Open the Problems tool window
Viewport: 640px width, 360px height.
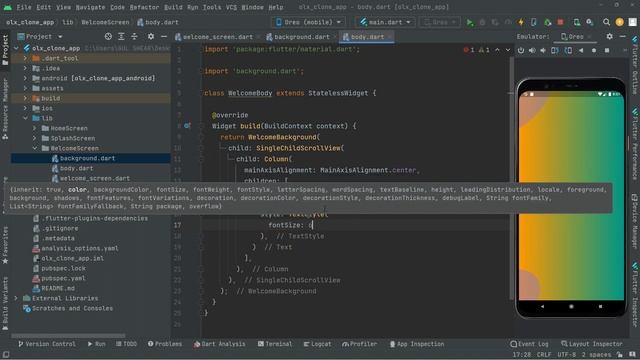click(165, 344)
